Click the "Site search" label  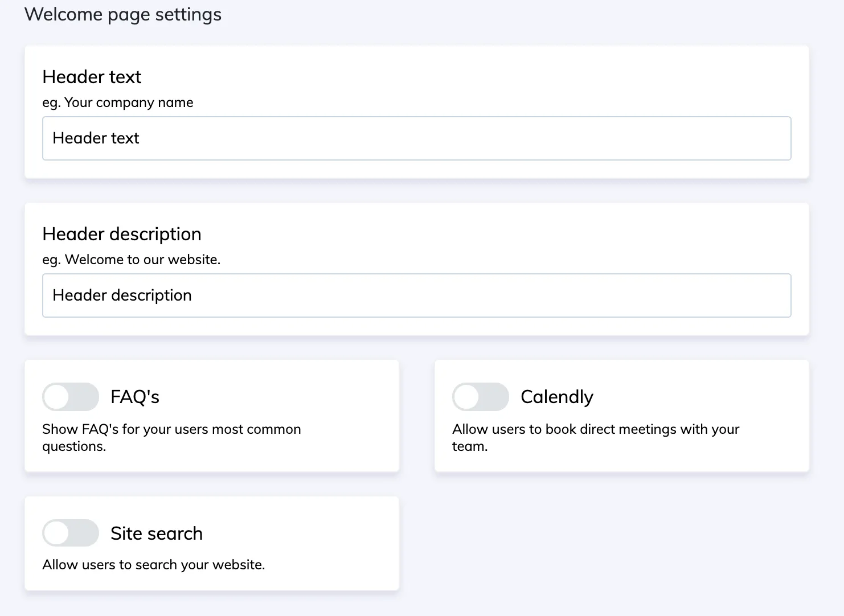(x=157, y=533)
